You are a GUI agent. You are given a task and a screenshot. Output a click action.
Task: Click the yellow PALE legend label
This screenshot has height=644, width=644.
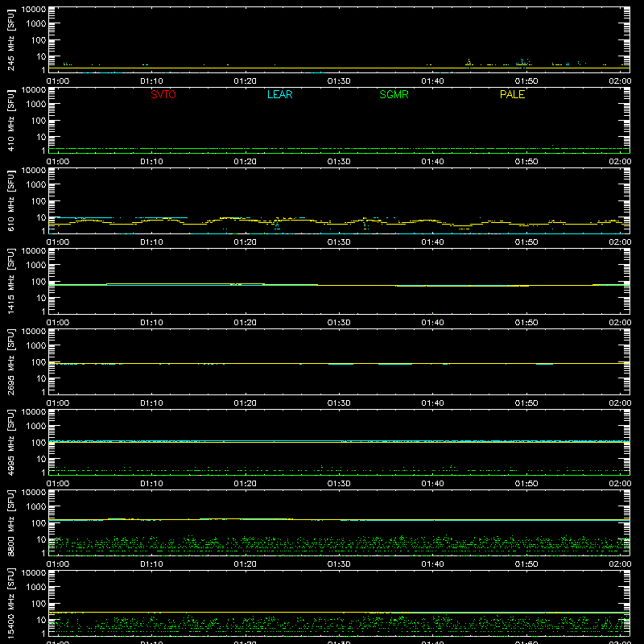[x=512, y=94]
